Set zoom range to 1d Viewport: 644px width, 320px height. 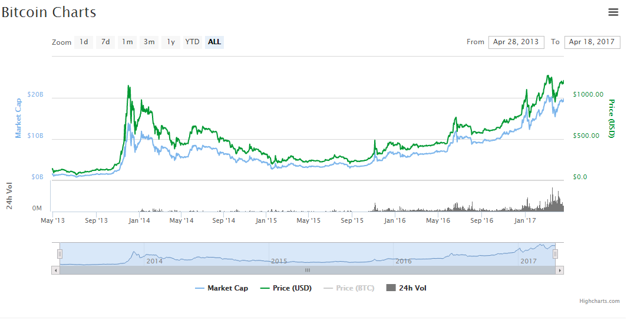(84, 42)
